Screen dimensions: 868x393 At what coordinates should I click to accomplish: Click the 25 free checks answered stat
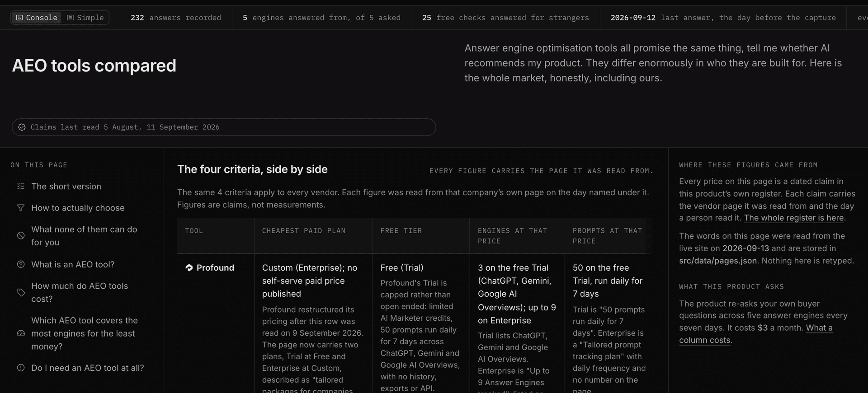pos(505,18)
